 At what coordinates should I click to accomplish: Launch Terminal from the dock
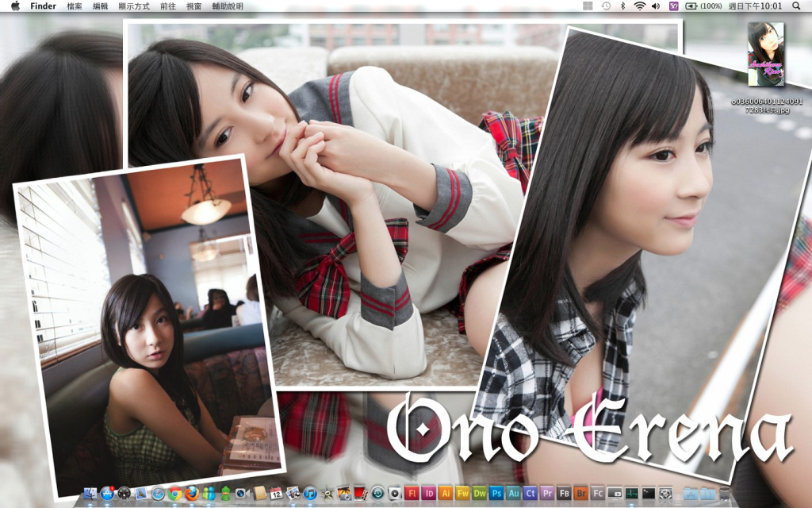[x=649, y=493]
